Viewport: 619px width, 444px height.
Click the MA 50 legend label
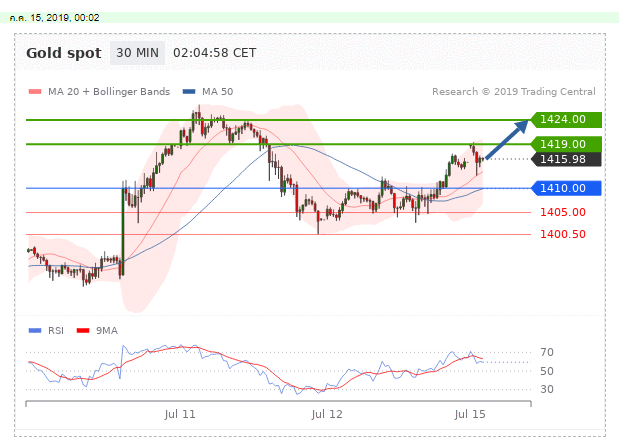coord(218,92)
